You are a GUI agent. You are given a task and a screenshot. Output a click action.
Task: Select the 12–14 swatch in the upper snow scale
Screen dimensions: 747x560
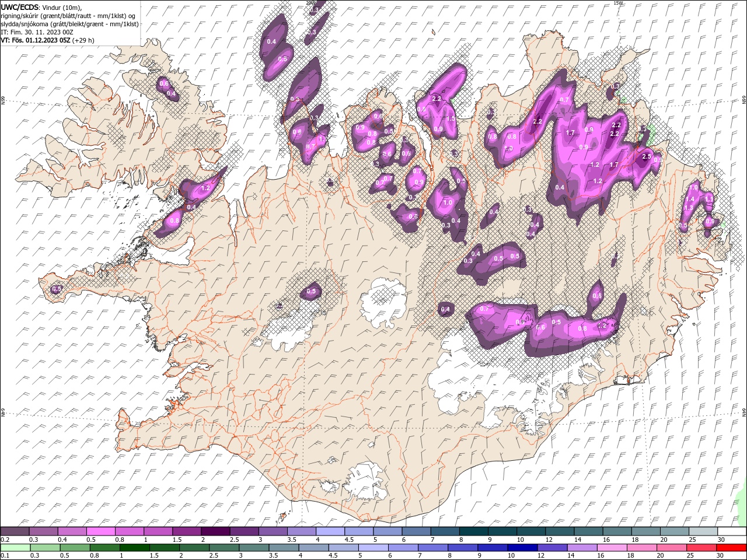click(x=560, y=531)
